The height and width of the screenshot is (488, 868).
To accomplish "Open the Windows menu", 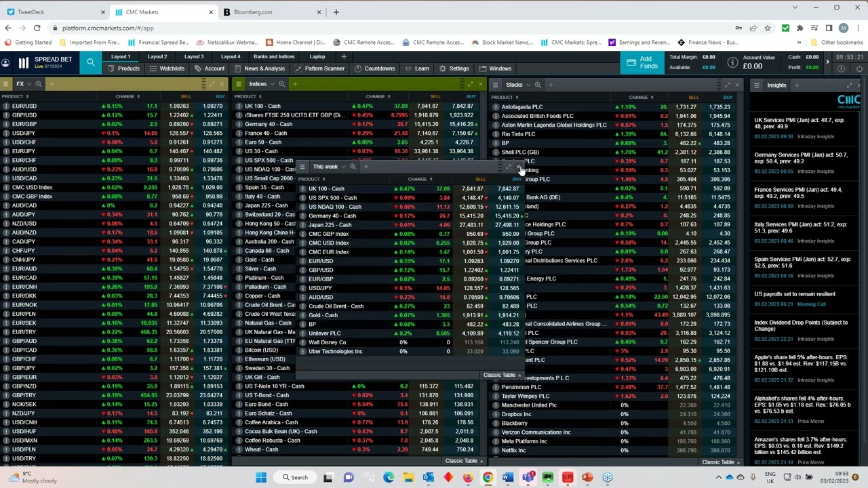I will click(495, 68).
